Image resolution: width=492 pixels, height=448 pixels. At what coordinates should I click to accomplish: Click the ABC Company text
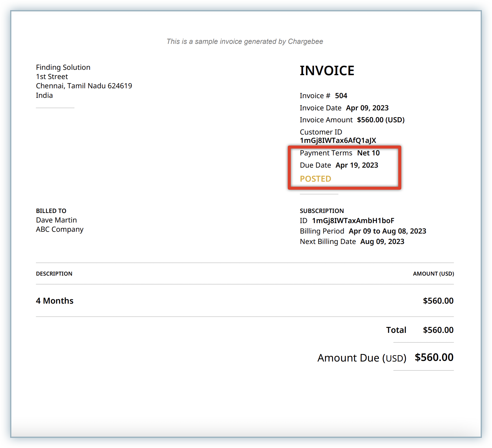point(60,229)
